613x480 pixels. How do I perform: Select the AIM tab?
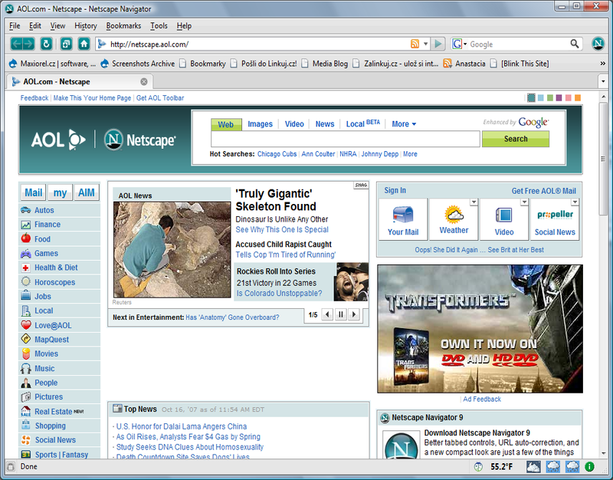86,192
